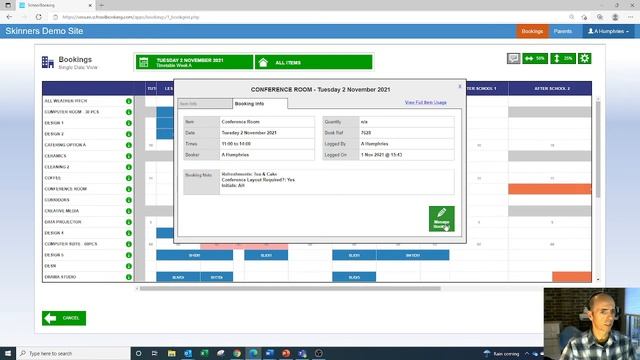Click the vertical scrollbar of booking grid
This screenshot has width=640, height=360.
pos(598,149)
